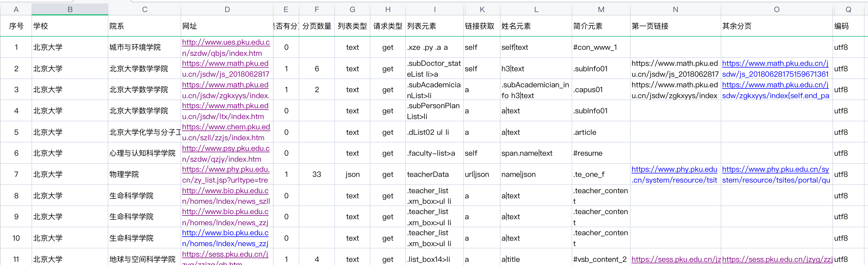
Task: Select the teacherData cell
Action: click(x=434, y=175)
